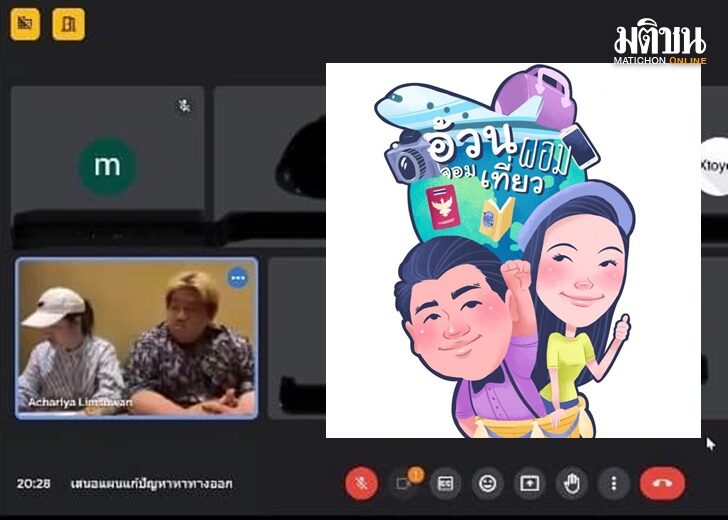The image size is (728, 520).
Task: Turn on closed captions
Action: click(445, 483)
